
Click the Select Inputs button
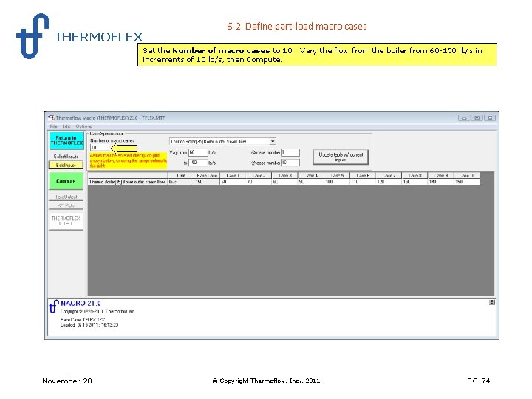66,157
